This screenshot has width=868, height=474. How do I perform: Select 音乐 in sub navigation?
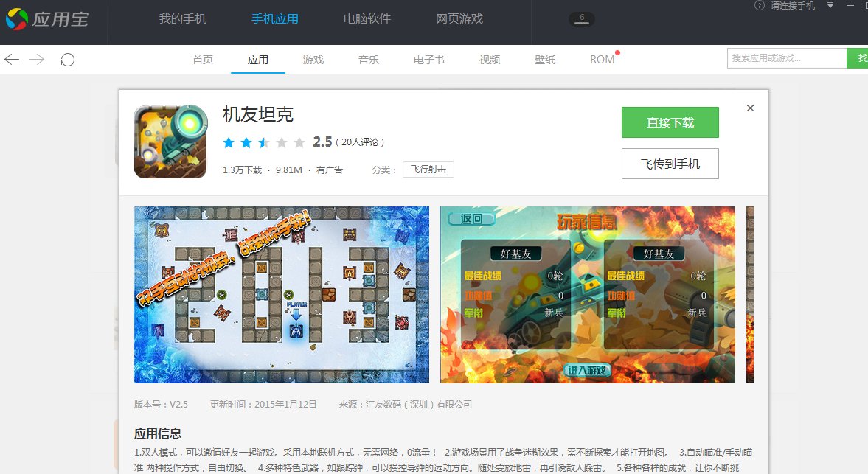coord(369,60)
